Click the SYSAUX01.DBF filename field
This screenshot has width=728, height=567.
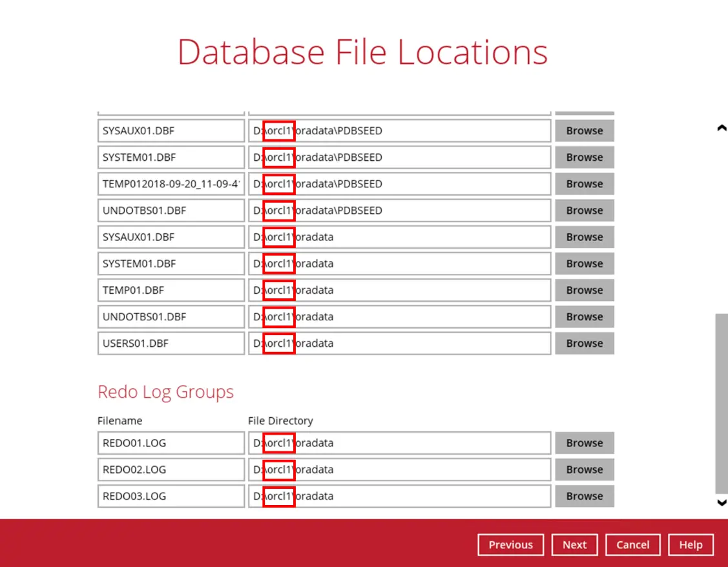click(x=171, y=130)
